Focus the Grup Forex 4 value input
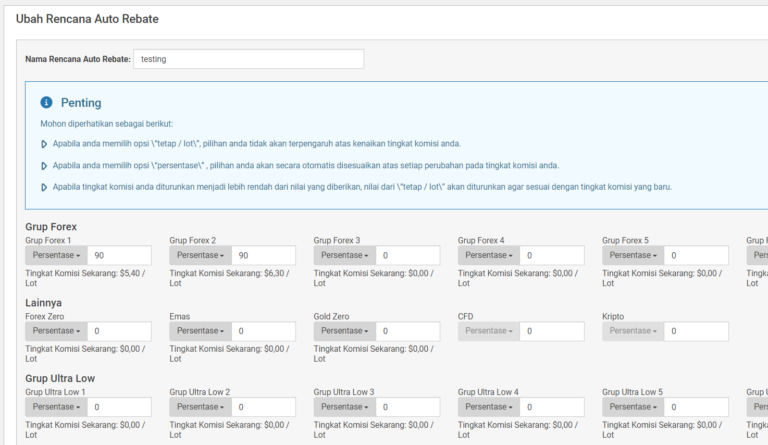Viewport: 768px width, 445px height. (553, 256)
